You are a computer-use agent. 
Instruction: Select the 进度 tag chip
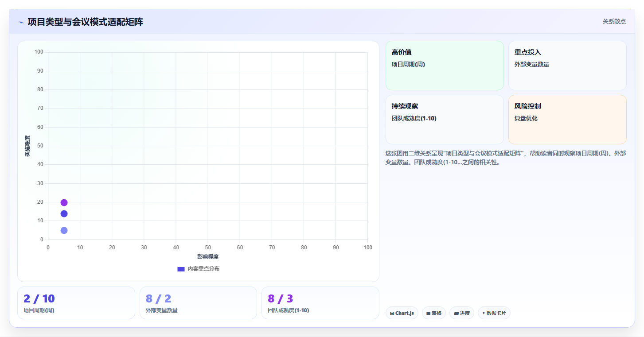point(462,313)
